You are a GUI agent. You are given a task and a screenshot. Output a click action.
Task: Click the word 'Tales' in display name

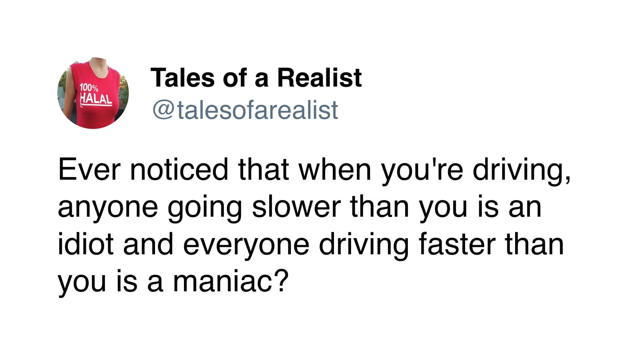pyautogui.click(x=182, y=78)
